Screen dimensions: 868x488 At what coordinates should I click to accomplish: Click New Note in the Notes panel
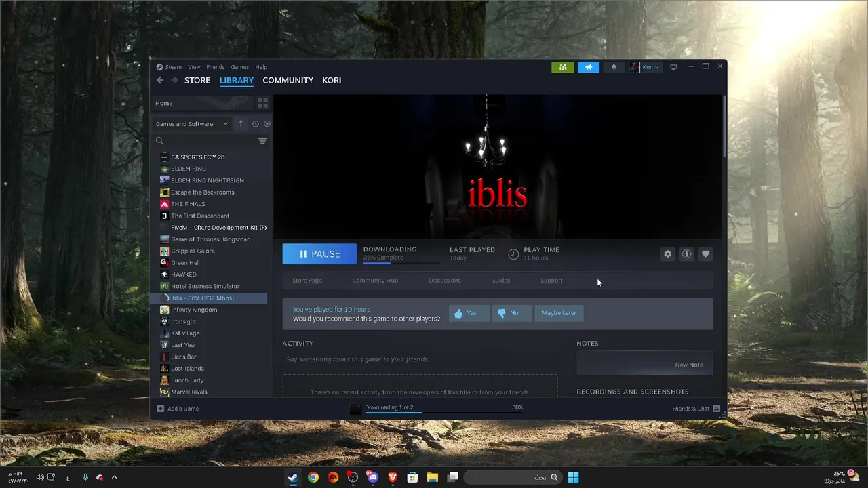(x=689, y=365)
